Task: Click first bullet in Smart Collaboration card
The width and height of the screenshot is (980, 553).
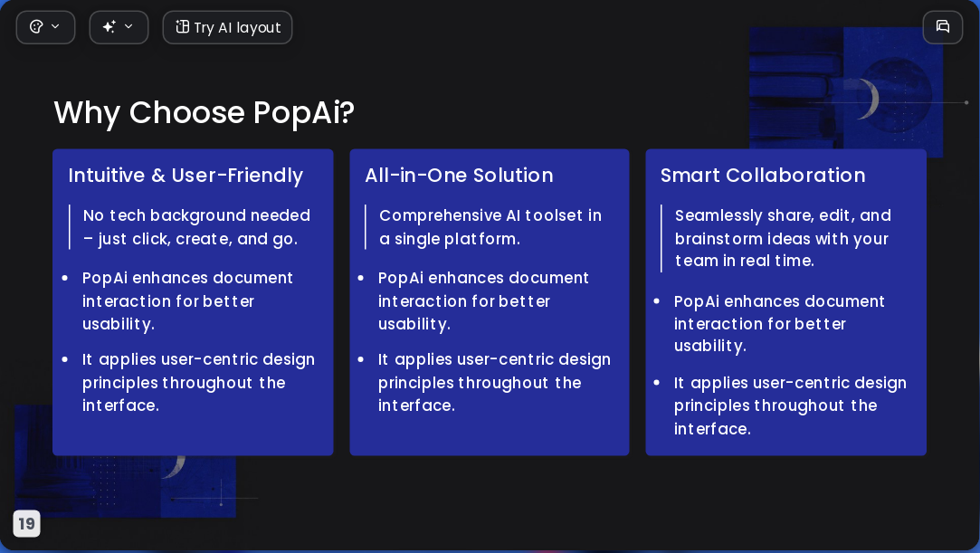Action: click(x=779, y=324)
